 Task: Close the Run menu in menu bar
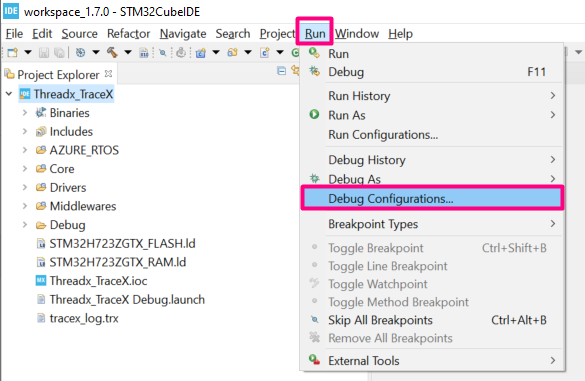315,34
